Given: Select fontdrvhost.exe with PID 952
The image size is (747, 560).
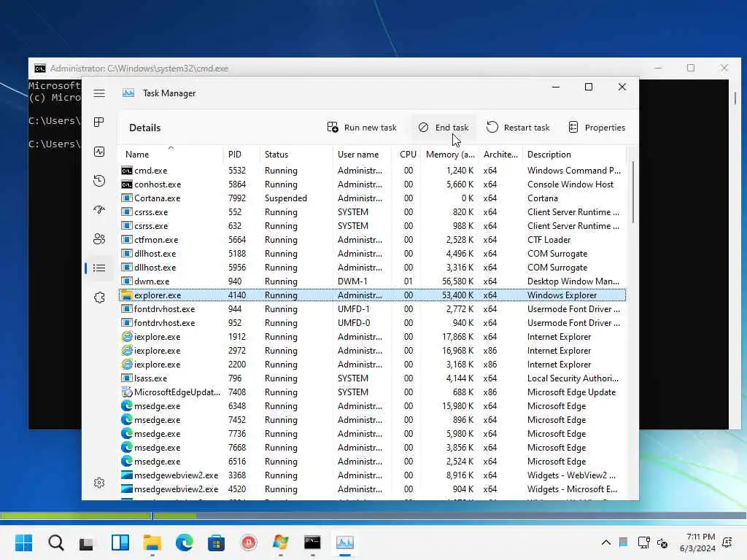Looking at the screenshot, I should click(372, 323).
